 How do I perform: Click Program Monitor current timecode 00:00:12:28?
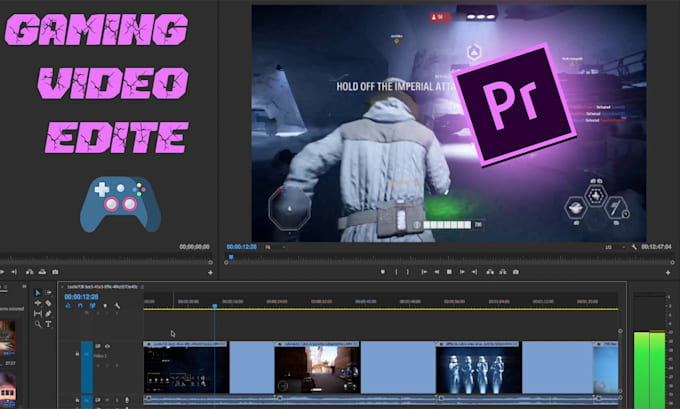click(x=242, y=247)
